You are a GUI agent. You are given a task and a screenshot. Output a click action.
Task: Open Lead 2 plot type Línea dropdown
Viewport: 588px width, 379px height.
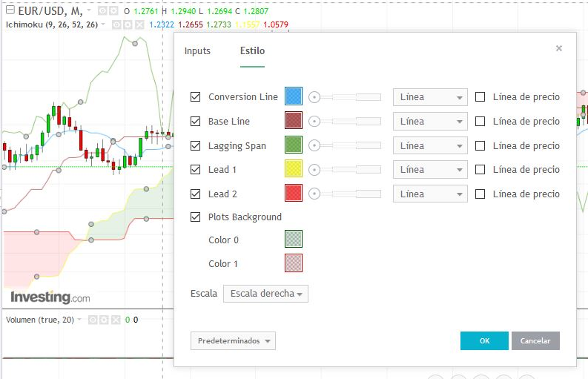coord(430,194)
